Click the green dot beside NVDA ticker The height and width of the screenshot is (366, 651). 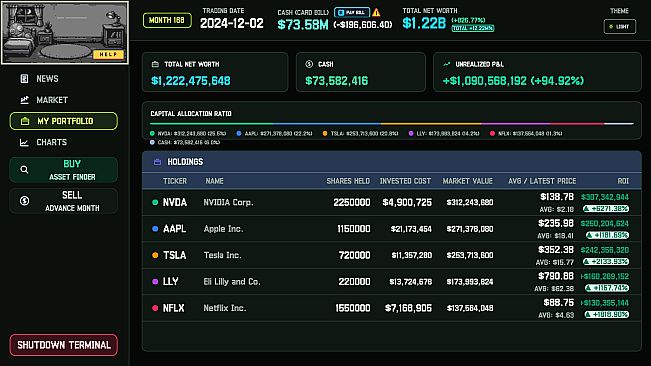(x=155, y=203)
